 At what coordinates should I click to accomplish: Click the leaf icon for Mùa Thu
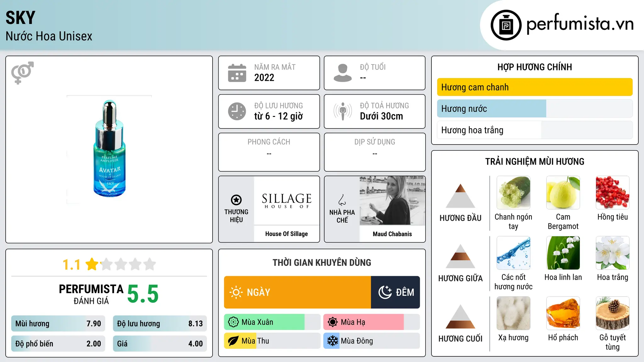click(233, 341)
